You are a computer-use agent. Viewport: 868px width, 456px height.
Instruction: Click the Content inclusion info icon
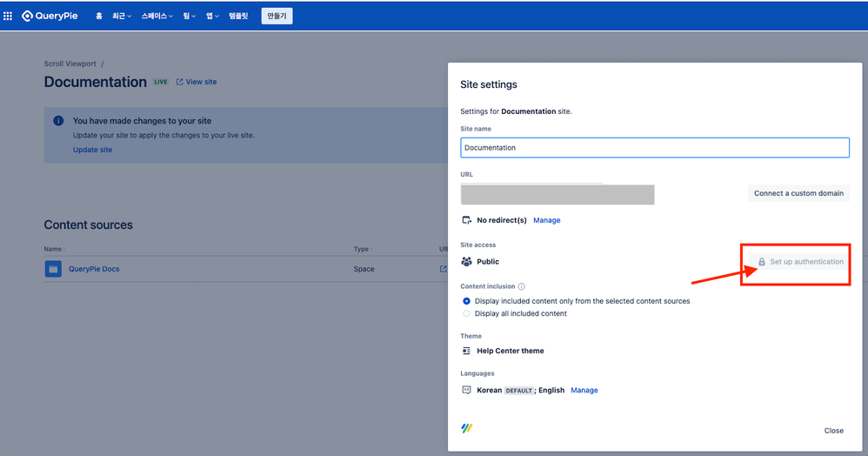click(522, 286)
